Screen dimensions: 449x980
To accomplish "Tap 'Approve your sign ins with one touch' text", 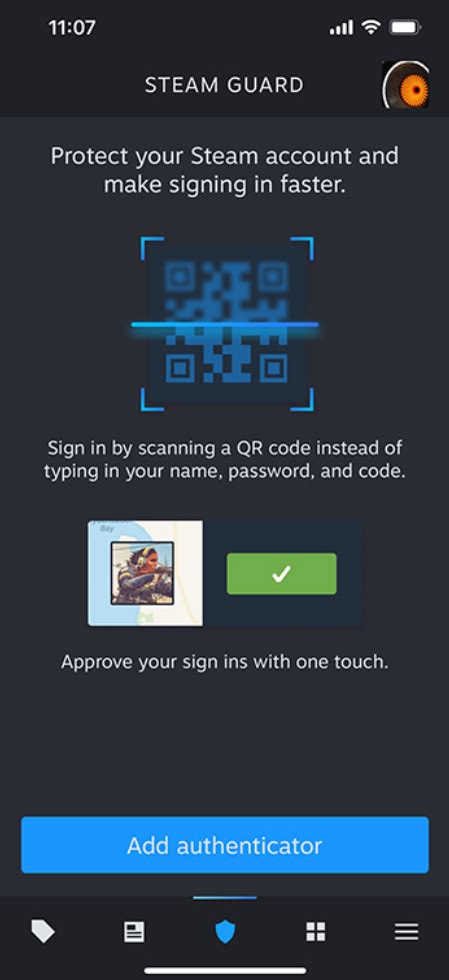I will [224, 662].
